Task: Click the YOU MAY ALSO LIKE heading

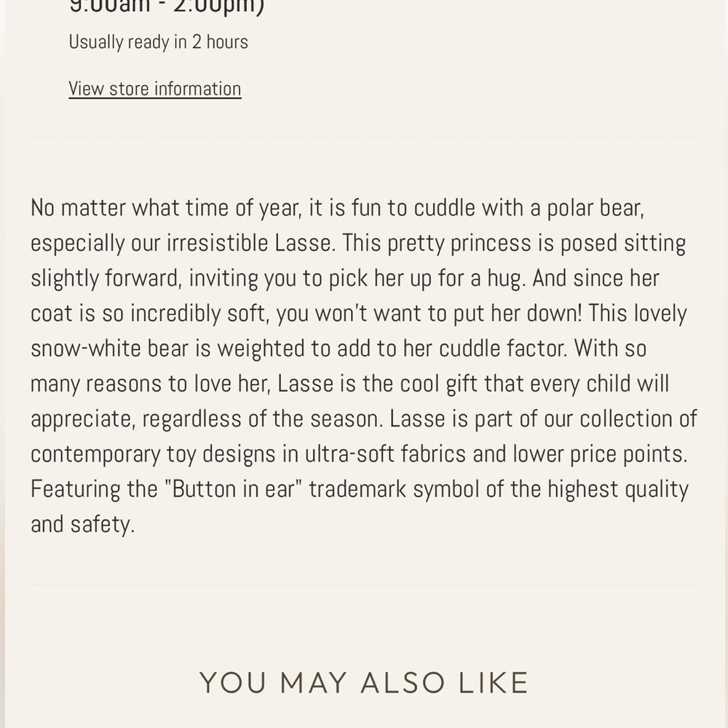Action: click(x=364, y=683)
